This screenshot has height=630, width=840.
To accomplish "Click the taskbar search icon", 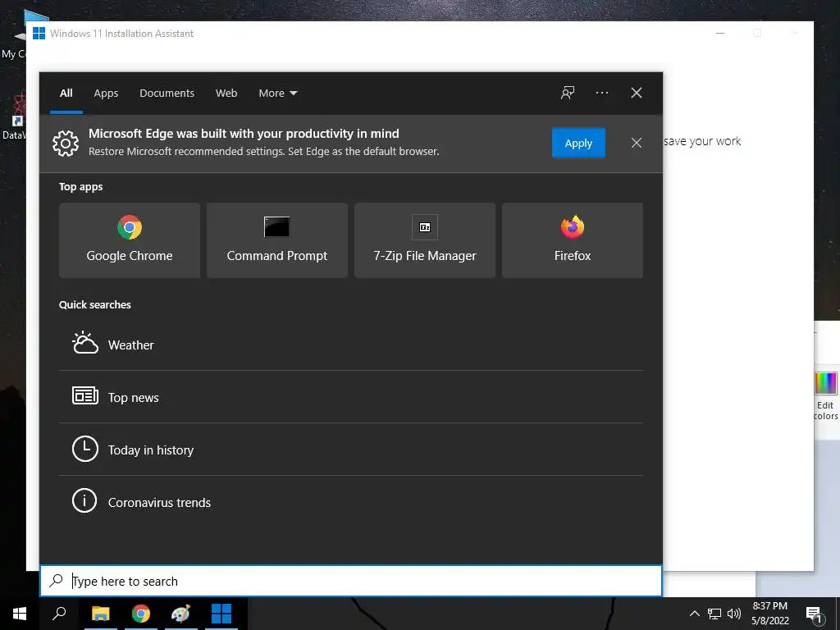I will 59,614.
